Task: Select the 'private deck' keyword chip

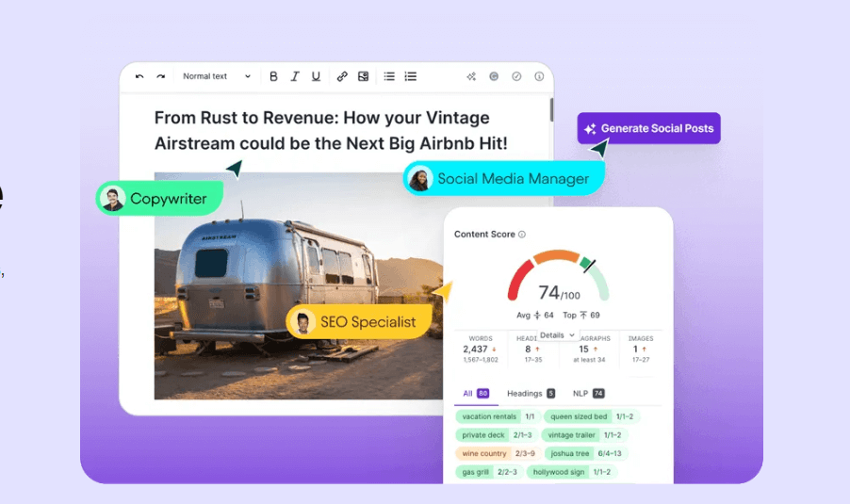Action: tap(497, 435)
